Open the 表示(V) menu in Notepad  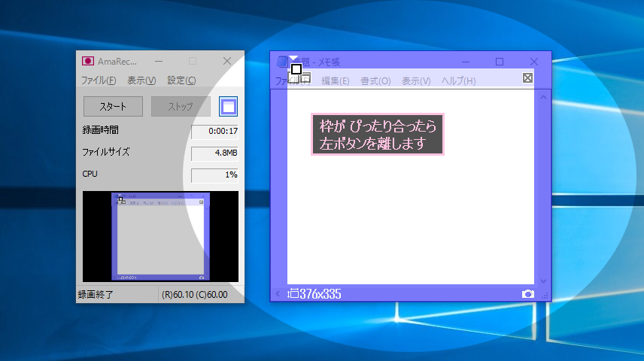tap(416, 81)
